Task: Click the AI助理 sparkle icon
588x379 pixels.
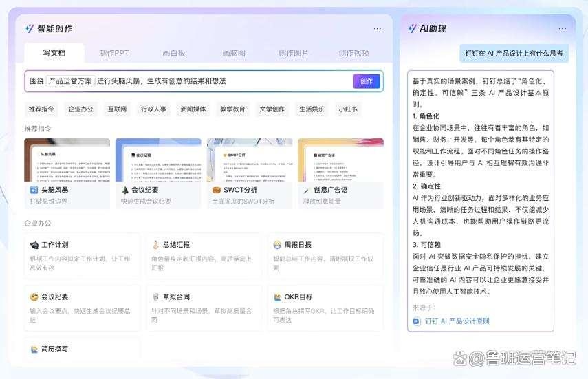Action: point(412,28)
